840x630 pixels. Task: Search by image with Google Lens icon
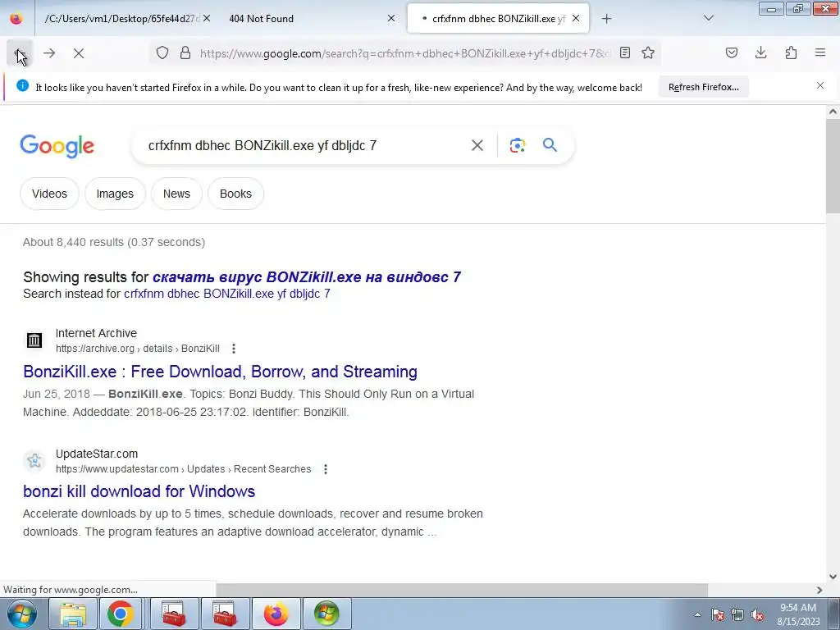click(517, 145)
